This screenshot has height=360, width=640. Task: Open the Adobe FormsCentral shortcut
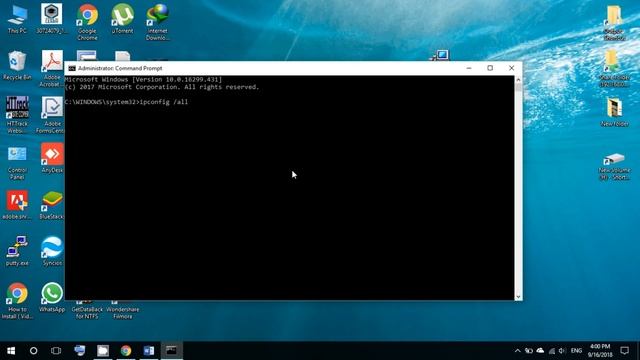[x=51, y=115]
